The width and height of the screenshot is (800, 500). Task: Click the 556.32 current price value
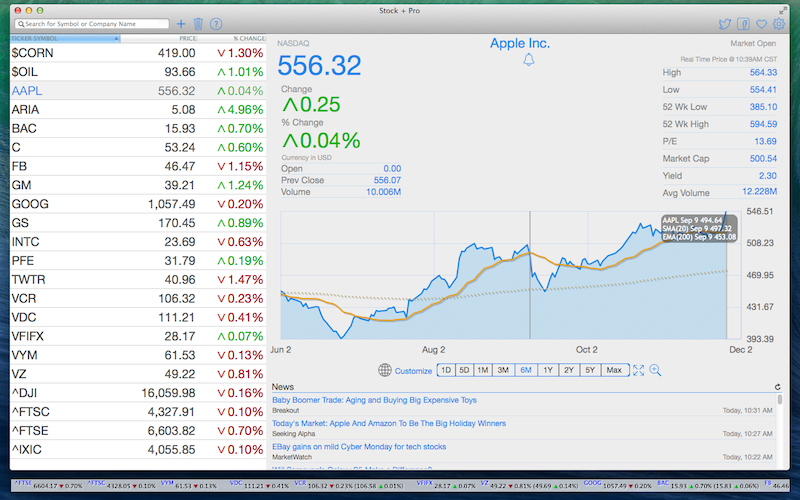pos(319,65)
